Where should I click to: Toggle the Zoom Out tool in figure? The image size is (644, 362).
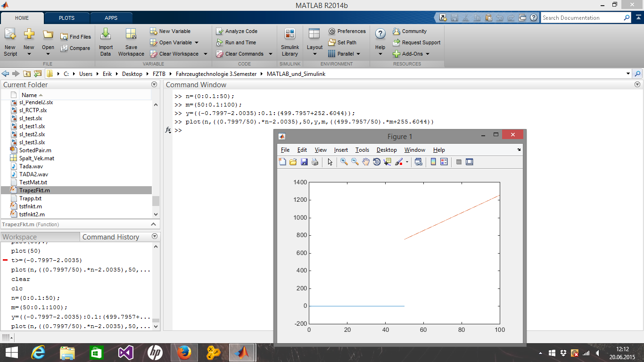(x=355, y=162)
